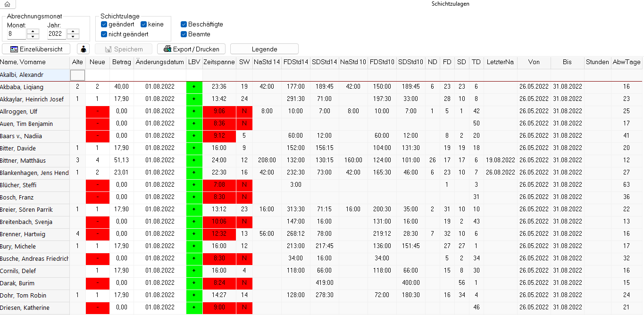
Task: Open the home icon tab
Action: 7,4
